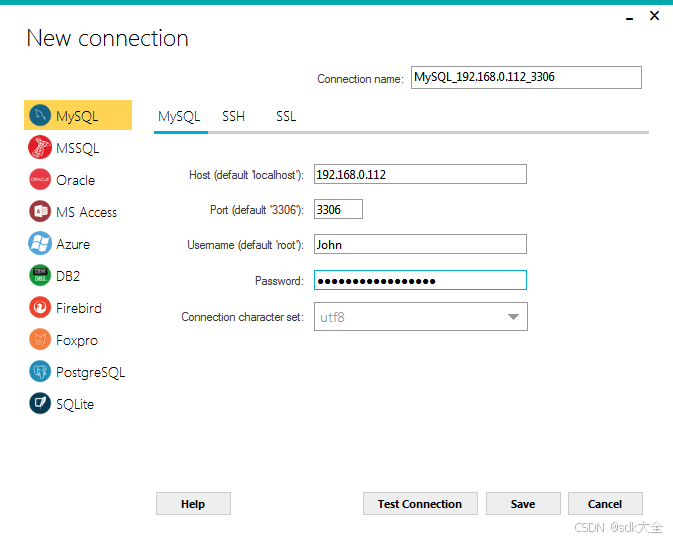Cancel the new connection dialog

pos(605,504)
